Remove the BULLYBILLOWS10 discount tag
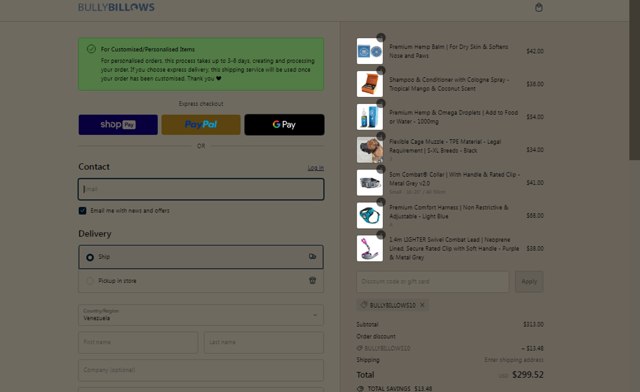640x392 pixels. 422,305
